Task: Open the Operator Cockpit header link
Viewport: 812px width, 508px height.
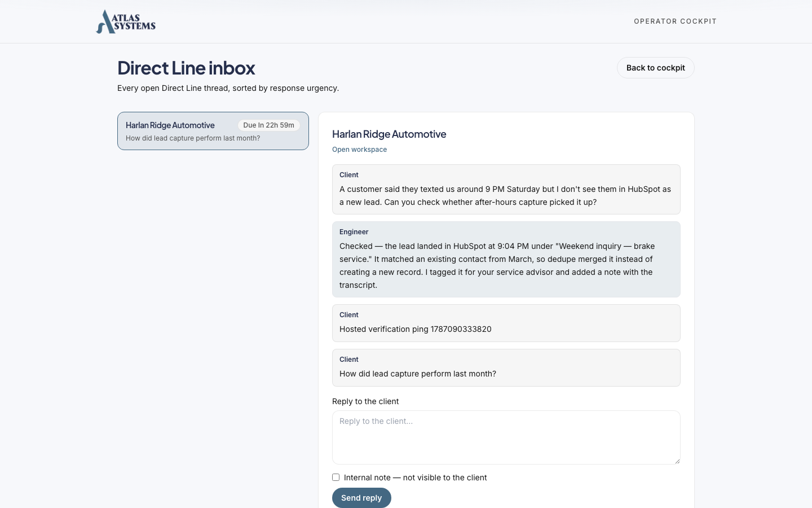Action: (675, 21)
